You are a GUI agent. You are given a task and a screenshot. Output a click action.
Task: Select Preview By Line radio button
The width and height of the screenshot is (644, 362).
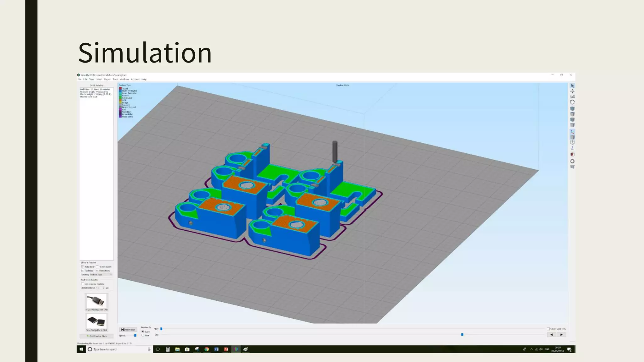click(x=143, y=335)
